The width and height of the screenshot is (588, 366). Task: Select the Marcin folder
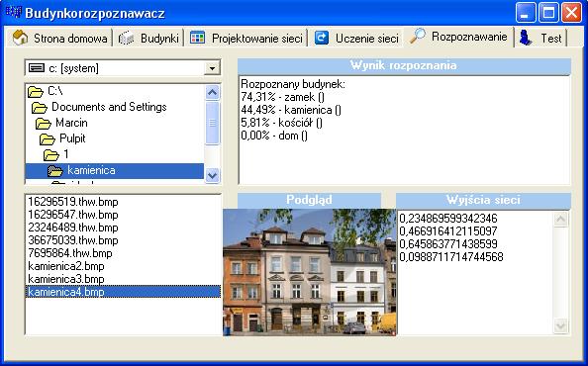[71, 123]
